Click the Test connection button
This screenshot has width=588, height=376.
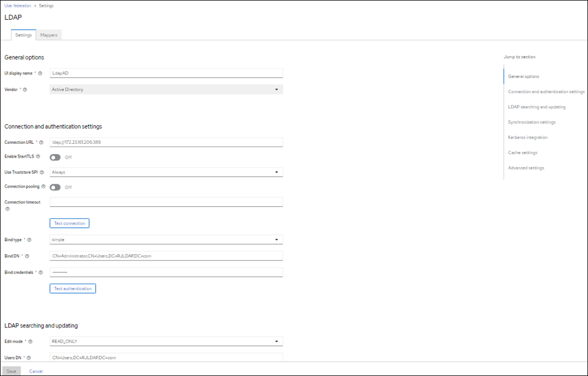(70, 223)
